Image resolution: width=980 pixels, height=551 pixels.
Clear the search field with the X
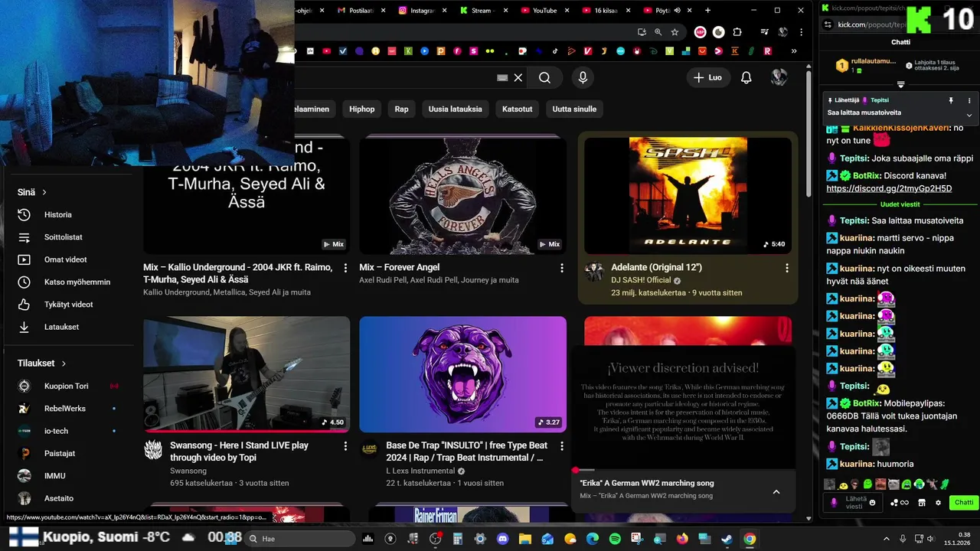pos(518,77)
